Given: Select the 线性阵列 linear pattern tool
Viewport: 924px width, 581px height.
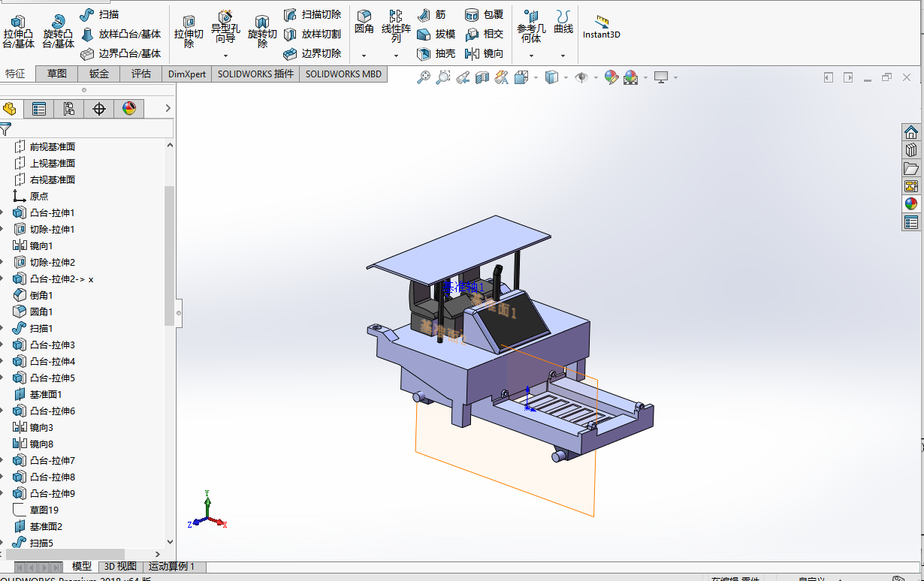Looking at the screenshot, I should click(x=396, y=27).
